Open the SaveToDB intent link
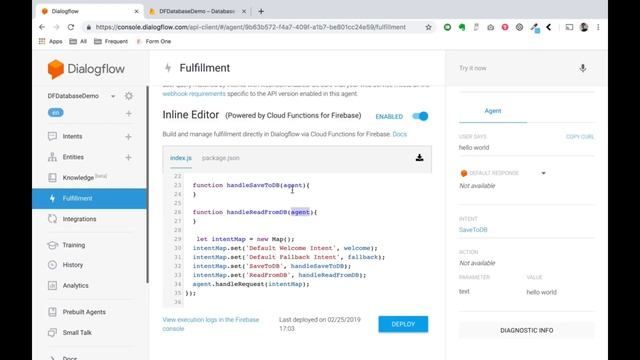The width and height of the screenshot is (640, 360). tap(473, 230)
